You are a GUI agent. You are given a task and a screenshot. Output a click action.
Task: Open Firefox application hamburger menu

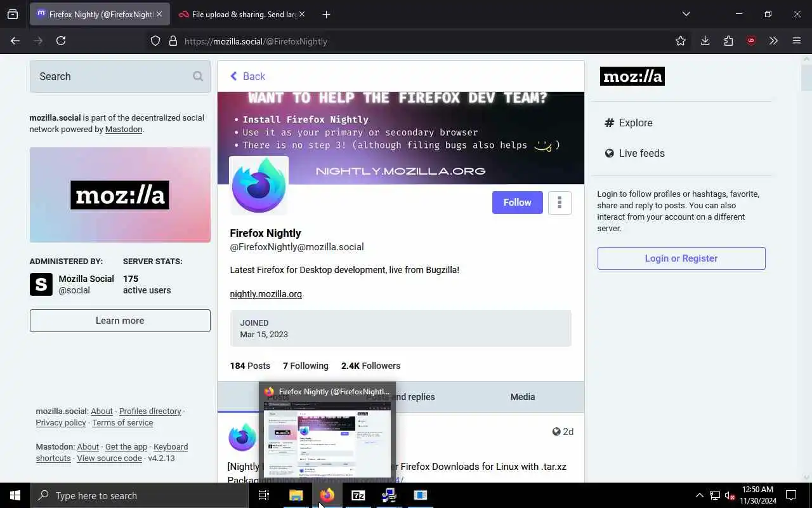(x=797, y=41)
